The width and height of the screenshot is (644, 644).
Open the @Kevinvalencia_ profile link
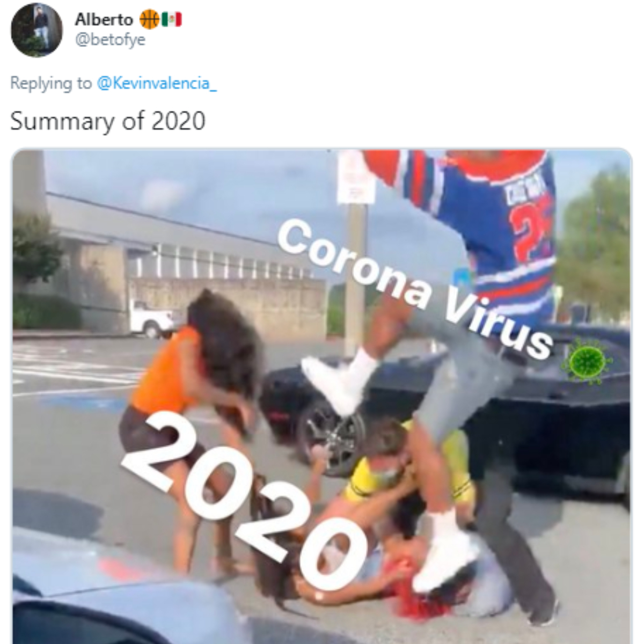point(157,83)
